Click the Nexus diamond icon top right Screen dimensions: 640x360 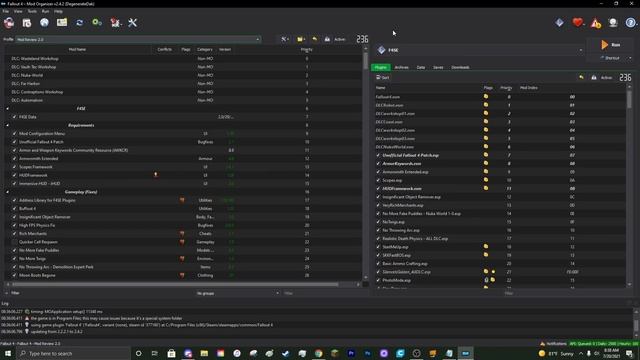[x=560, y=23]
